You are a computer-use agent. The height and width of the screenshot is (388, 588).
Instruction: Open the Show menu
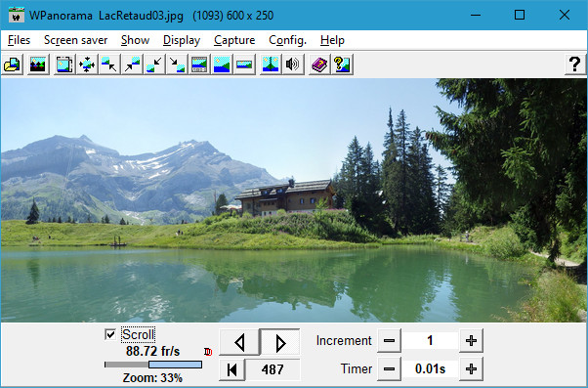pyautogui.click(x=136, y=40)
